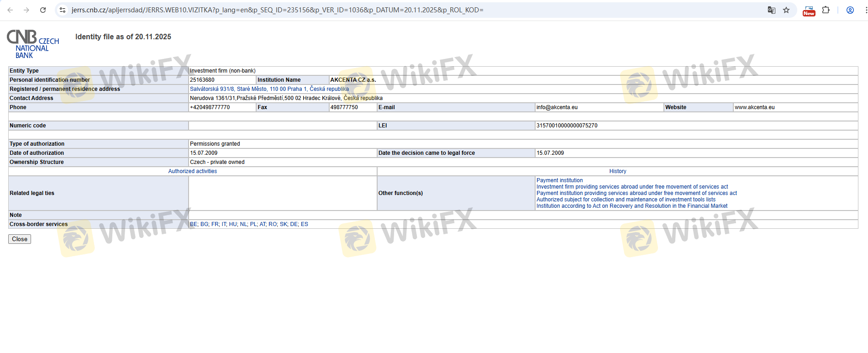Select the ES cross-border country link
The height and width of the screenshot is (353, 868).
coord(305,224)
